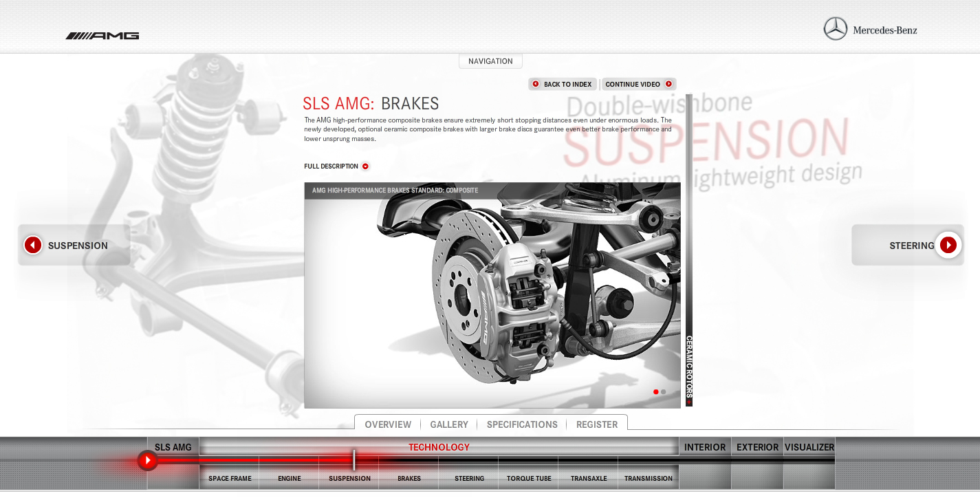This screenshot has width=980, height=498.
Task: Click the 'SLS AMG: BRAKES' heading
Action: (x=371, y=104)
